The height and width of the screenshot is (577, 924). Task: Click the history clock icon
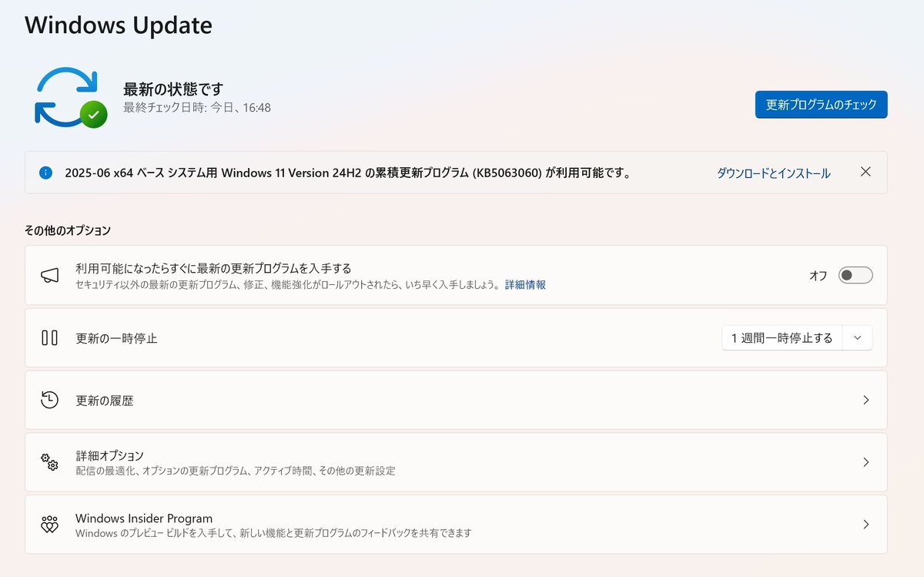(49, 400)
